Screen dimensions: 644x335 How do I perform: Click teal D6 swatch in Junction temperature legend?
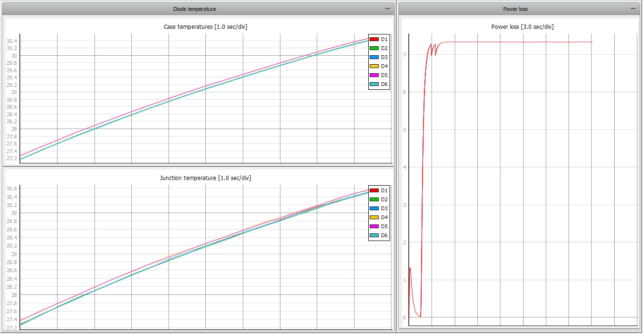pyautogui.click(x=374, y=235)
